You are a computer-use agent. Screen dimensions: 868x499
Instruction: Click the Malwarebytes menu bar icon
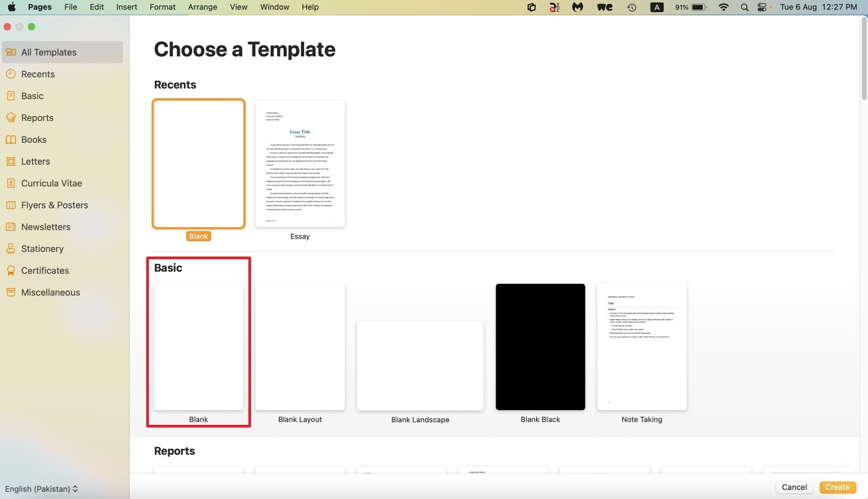pyautogui.click(x=578, y=7)
